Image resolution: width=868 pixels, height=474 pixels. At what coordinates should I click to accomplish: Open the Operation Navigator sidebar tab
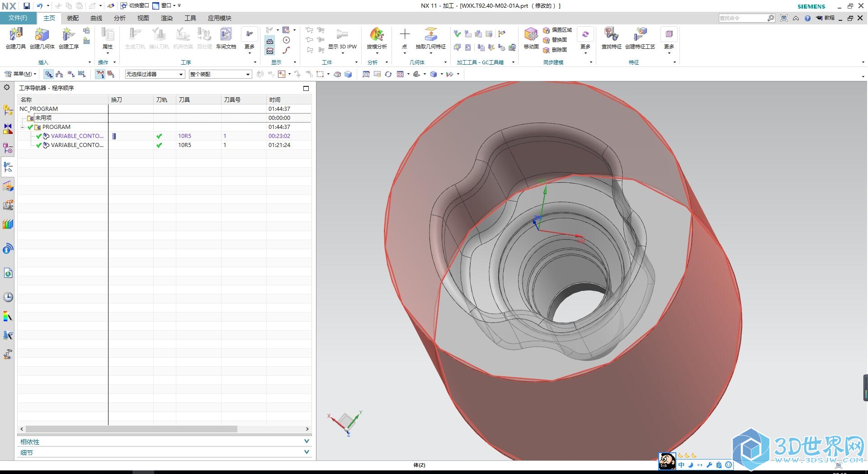[8, 167]
